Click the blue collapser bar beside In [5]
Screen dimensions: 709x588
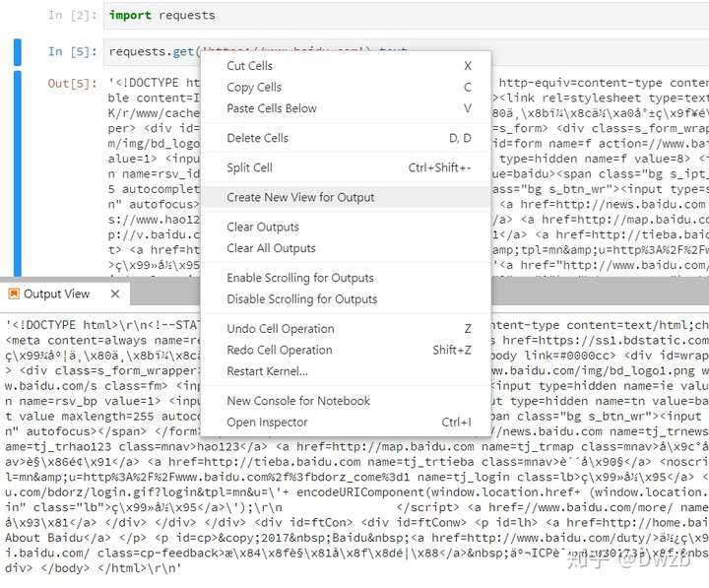pyautogui.click(x=18, y=52)
